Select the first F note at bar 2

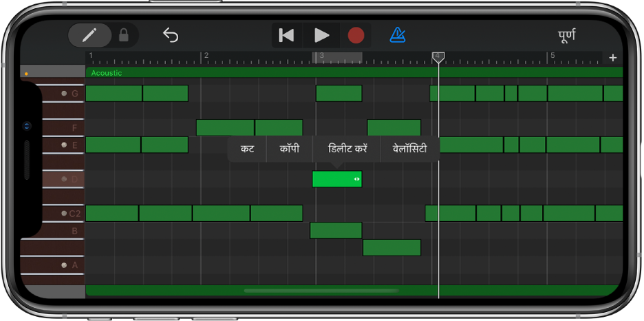point(225,127)
